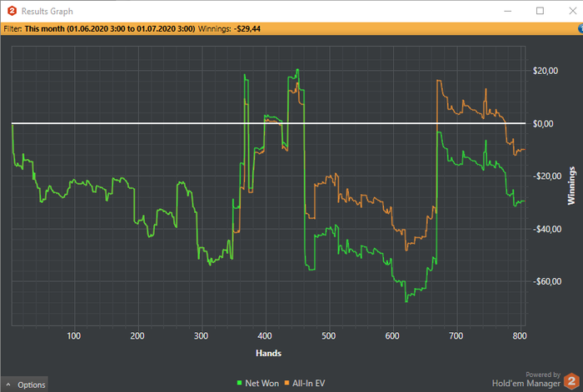Click the Powered by Hold'em Manager text
Image resolution: width=583 pixels, height=392 pixels.
point(526,380)
